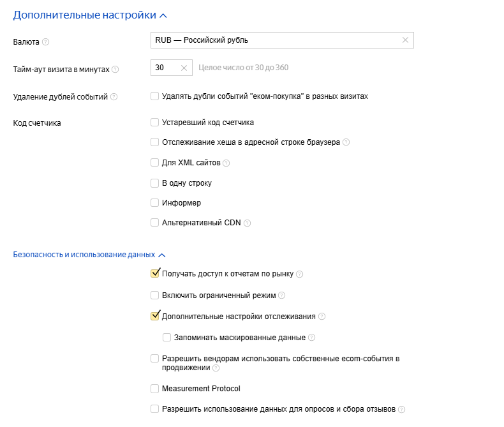Viewport: 504px width, 427px height.
Task: Enable the Measurement Protocol checkbox
Action: point(154,389)
